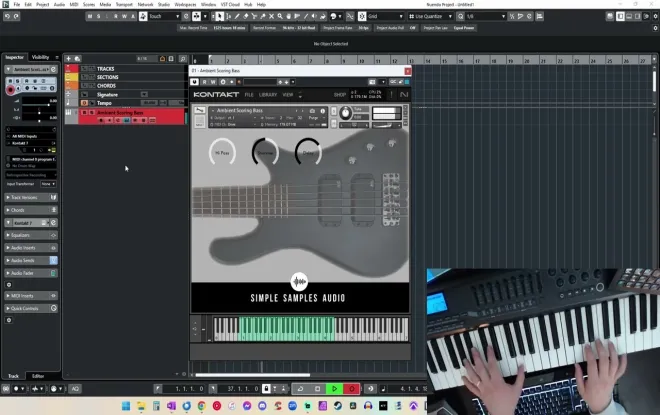Select the Mute X tool
The image size is (660, 415).
pyautogui.click(x=271, y=16)
